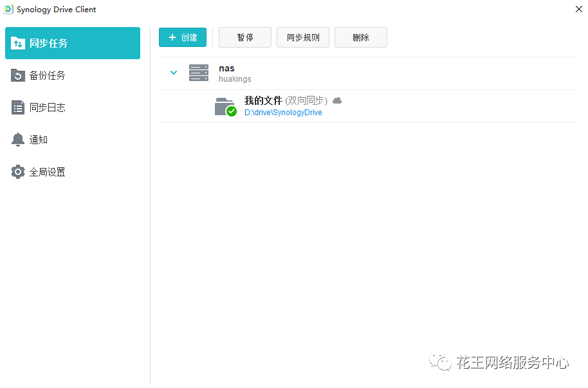Open the 通知 notifications tab
The width and height of the screenshot is (588, 388).
point(73,140)
